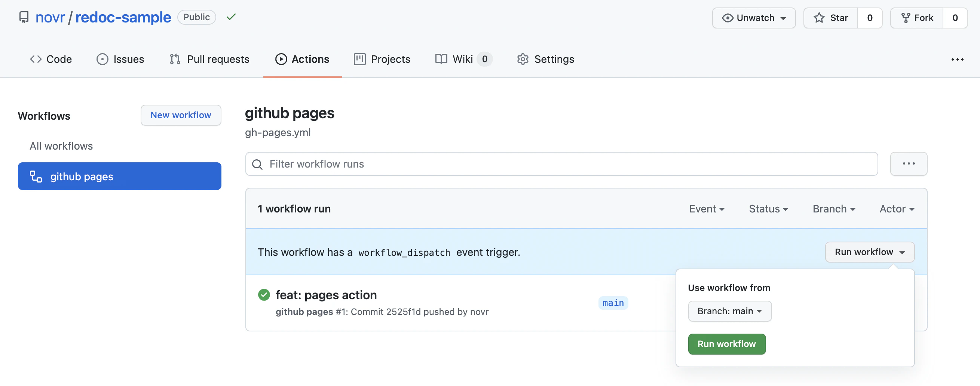Expand the Actor filter dropdown
Image resolution: width=980 pixels, height=386 pixels.
[897, 209]
